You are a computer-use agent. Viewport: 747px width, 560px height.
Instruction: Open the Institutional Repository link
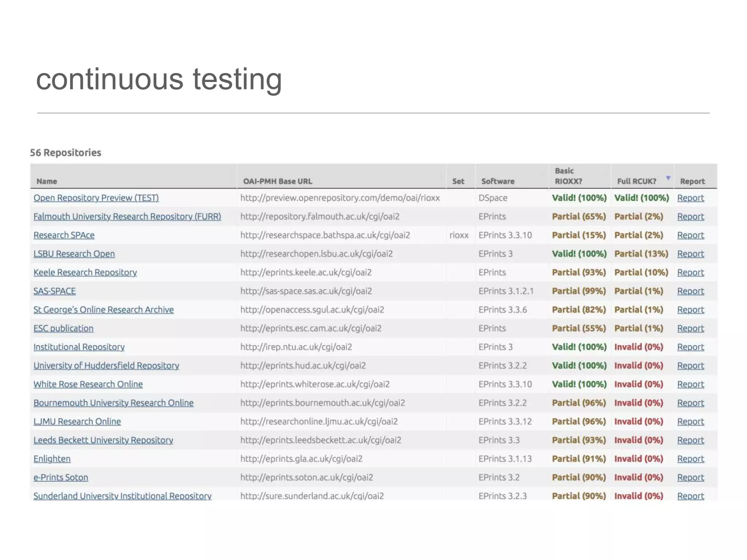point(79,347)
